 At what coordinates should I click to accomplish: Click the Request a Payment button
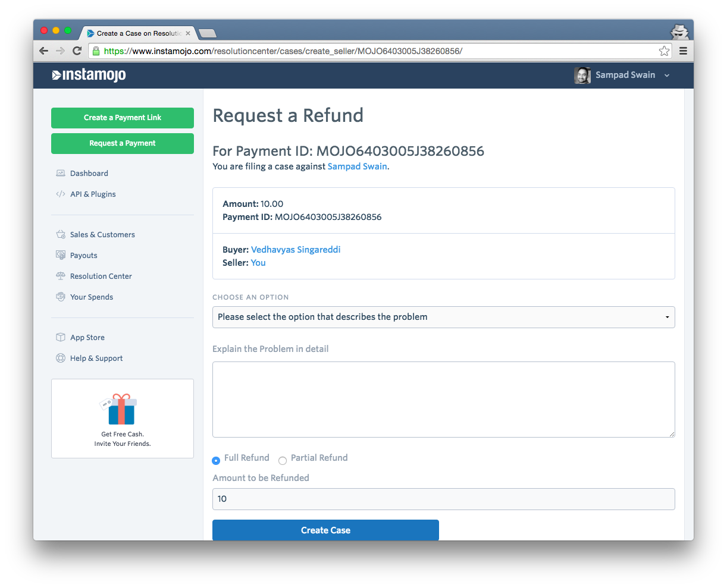[123, 143]
